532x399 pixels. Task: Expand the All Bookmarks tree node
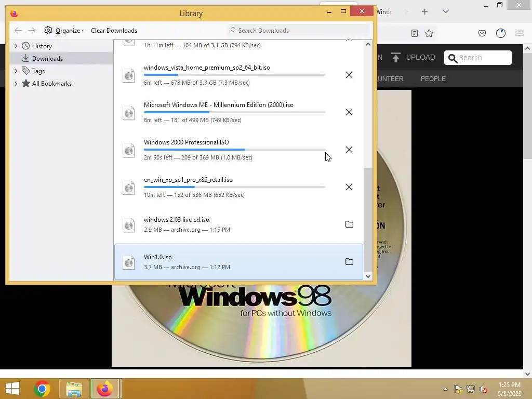click(16, 84)
